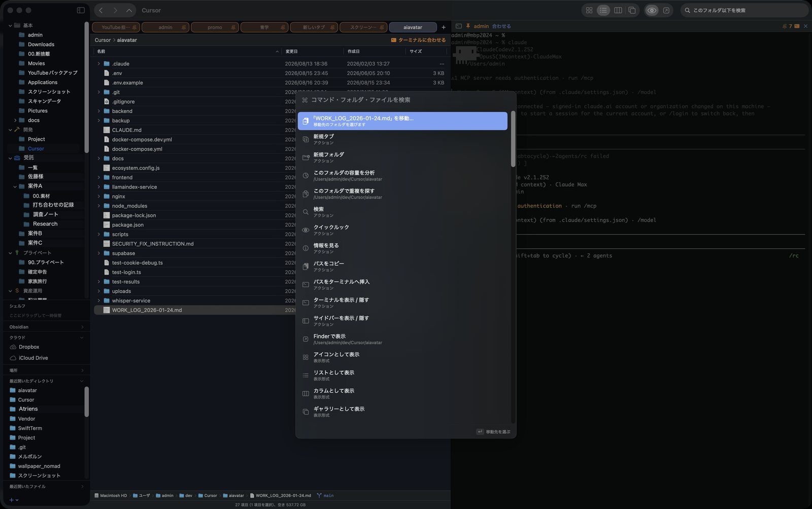
Task: Switch to column view in toolbar
Action: point(618,10)
